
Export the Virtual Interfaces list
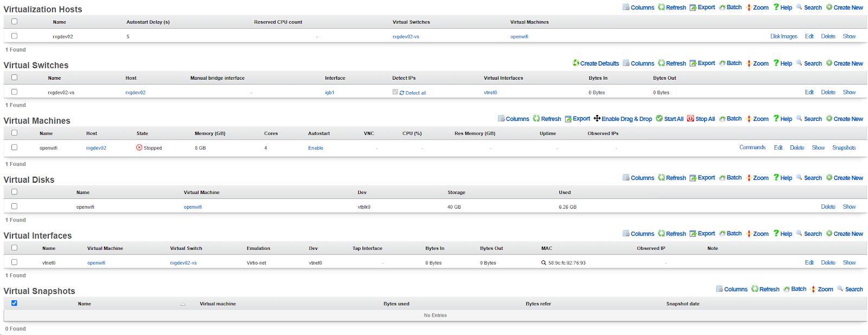[x=702, y=234]
